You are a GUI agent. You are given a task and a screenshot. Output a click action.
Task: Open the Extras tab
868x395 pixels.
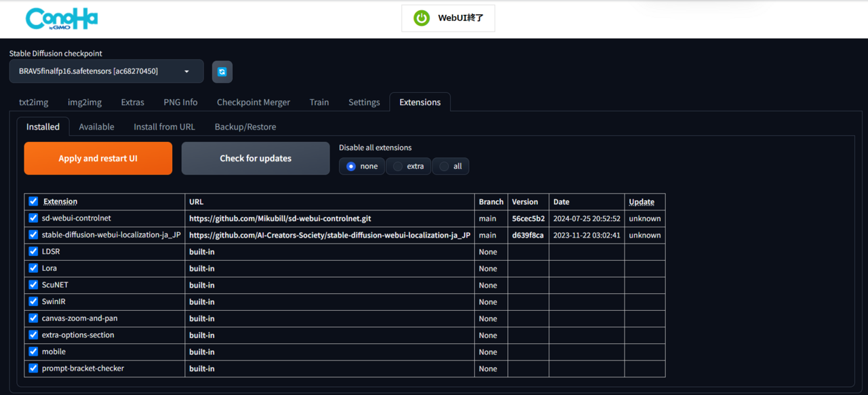[133, 102]
